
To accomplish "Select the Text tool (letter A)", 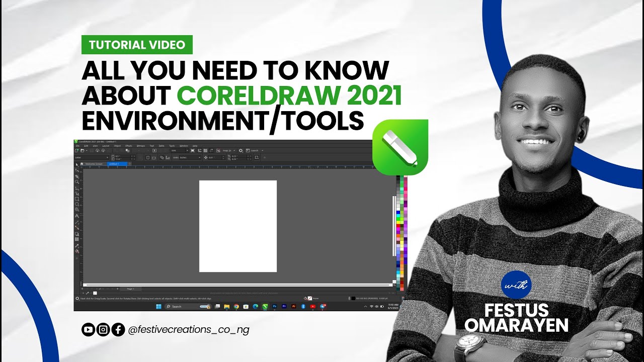I will (77, 216).
